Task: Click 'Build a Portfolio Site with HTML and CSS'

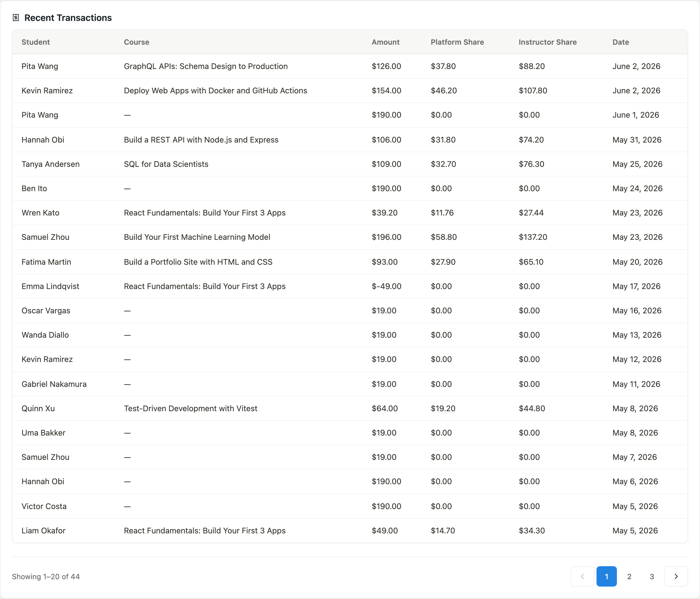Action: coord(198,262)
